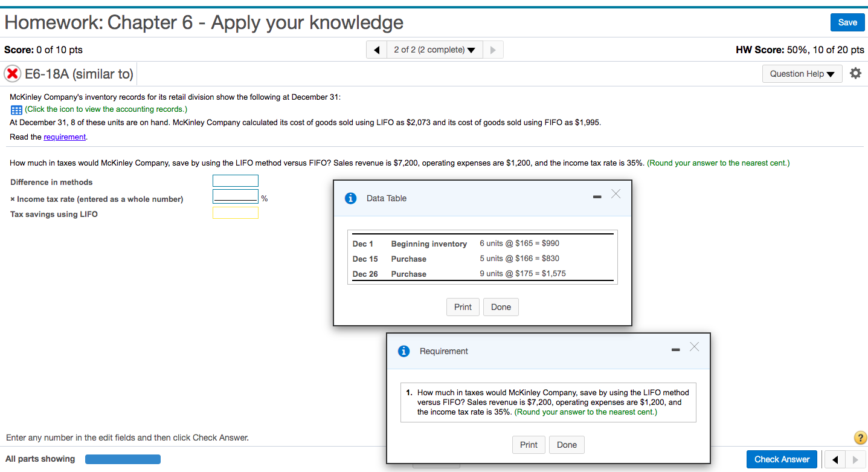The image size is (868, 472).
Task: Click Done in the Requirement dialog
Action: (567, 445)
